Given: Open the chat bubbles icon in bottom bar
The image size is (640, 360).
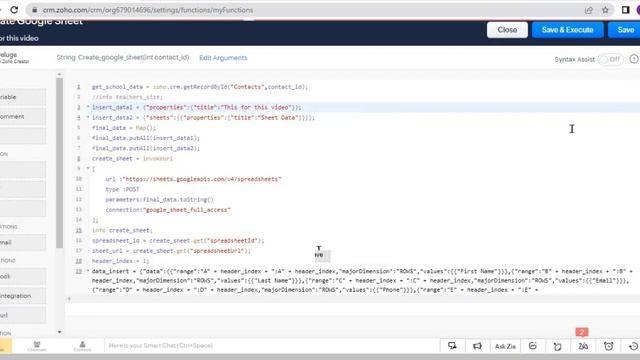Looking at the screenshot, I should [452, 346].
